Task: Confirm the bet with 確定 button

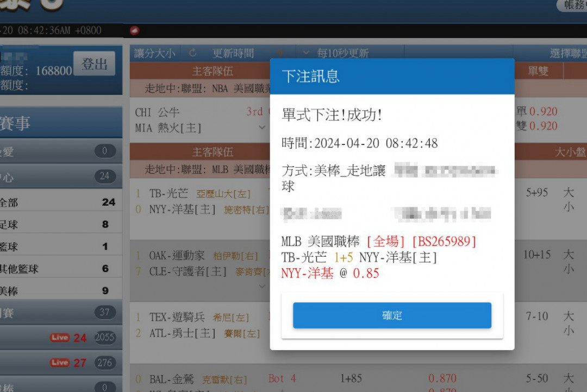Action: 392,315
